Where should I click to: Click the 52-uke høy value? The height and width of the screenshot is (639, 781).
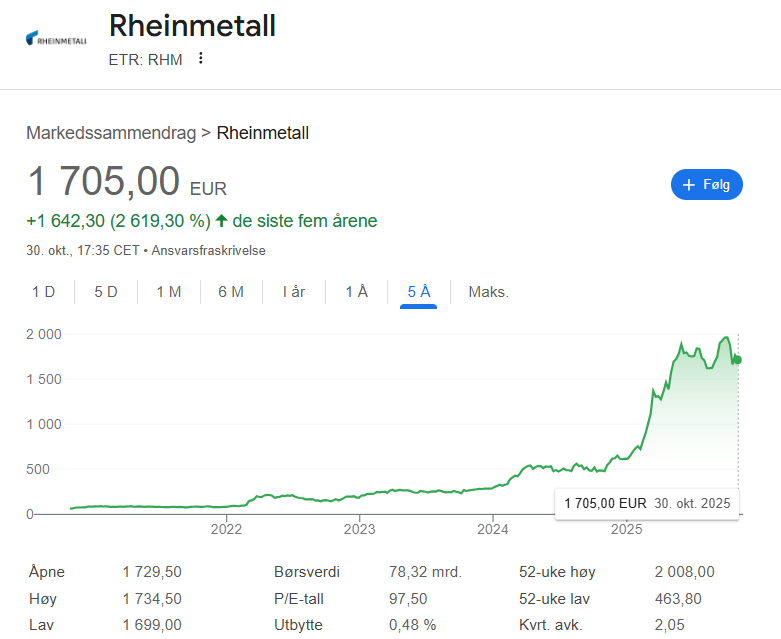point(684,572)
